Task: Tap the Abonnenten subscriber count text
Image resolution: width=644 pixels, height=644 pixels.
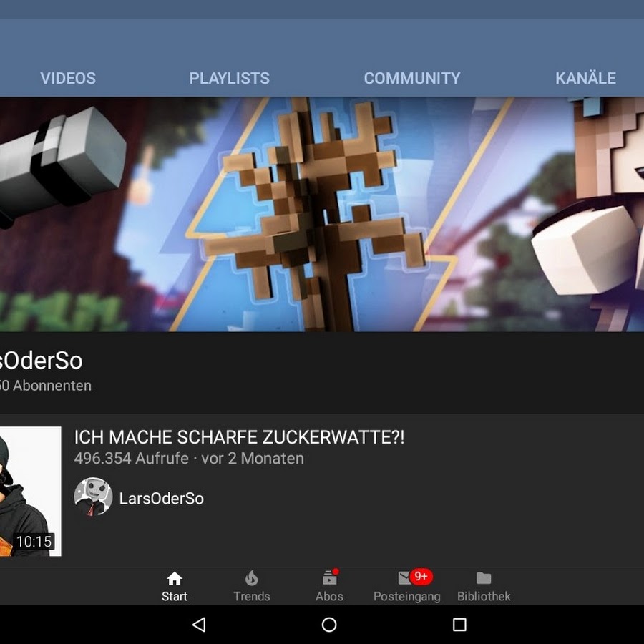Action: coord(46,386)
